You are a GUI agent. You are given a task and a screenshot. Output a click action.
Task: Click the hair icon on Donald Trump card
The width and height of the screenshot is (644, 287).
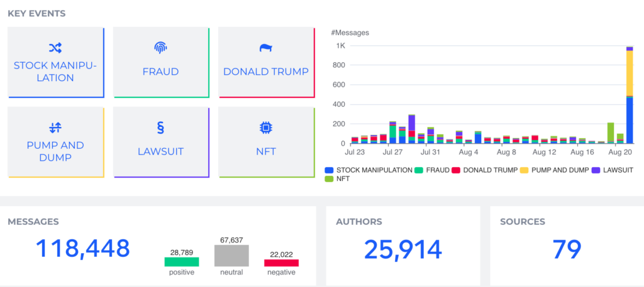click(265, 48)
